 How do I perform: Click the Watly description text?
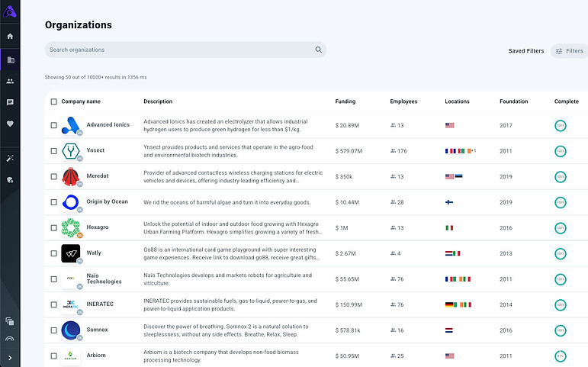[232, 253]
